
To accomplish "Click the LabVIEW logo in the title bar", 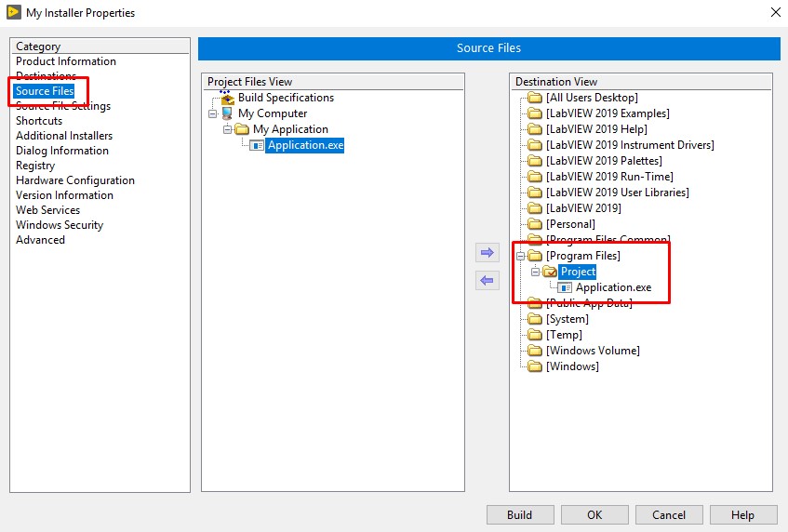I will tap(13, 13).
